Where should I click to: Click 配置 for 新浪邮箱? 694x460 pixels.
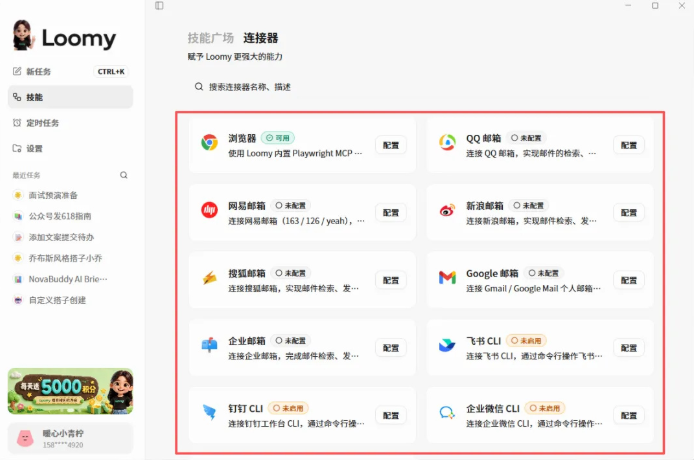pyautogui.click(x=628, y=213)
